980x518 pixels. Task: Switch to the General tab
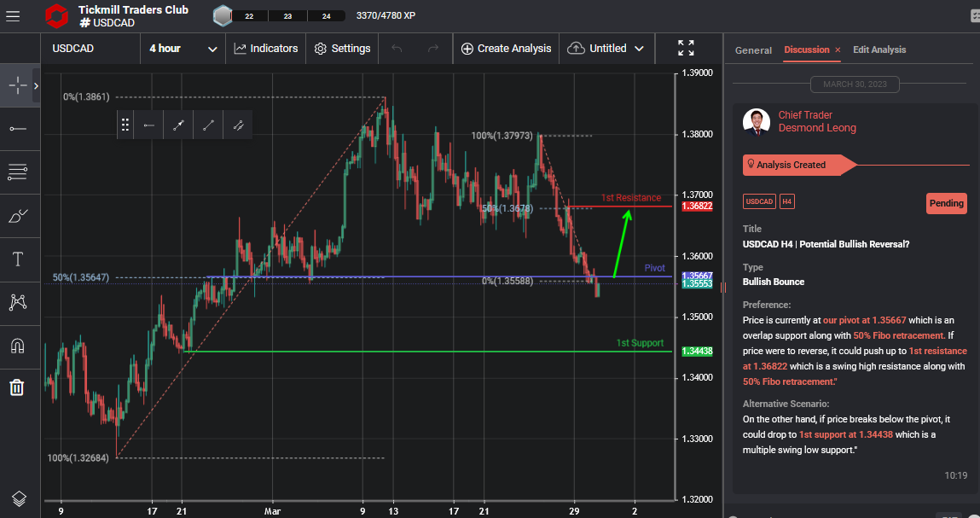[x=753, y=50]
